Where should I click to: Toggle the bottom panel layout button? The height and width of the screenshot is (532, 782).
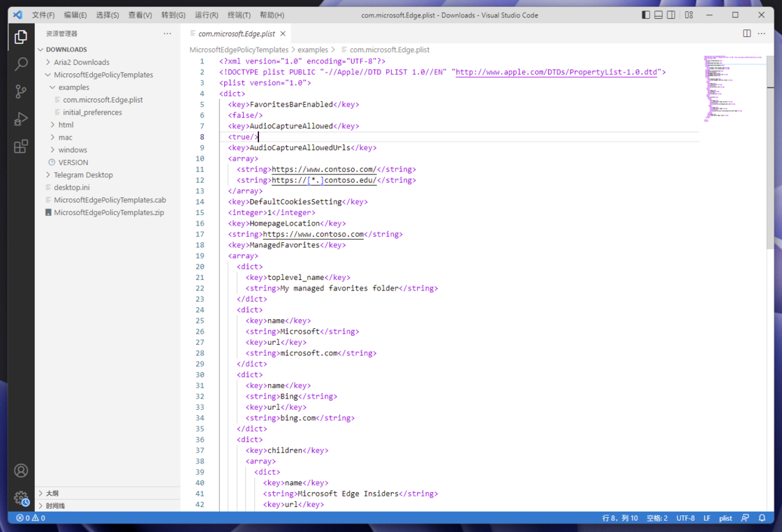(658, 15)
